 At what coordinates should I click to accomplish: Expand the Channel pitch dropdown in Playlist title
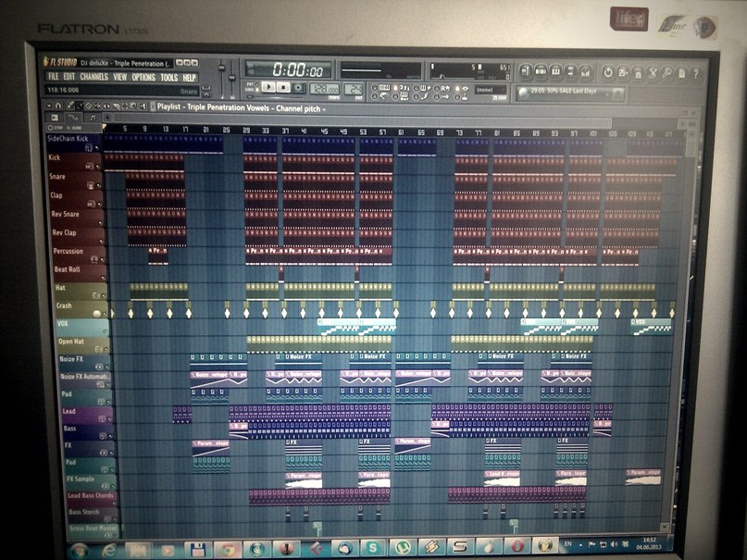(x=324, y=109)
